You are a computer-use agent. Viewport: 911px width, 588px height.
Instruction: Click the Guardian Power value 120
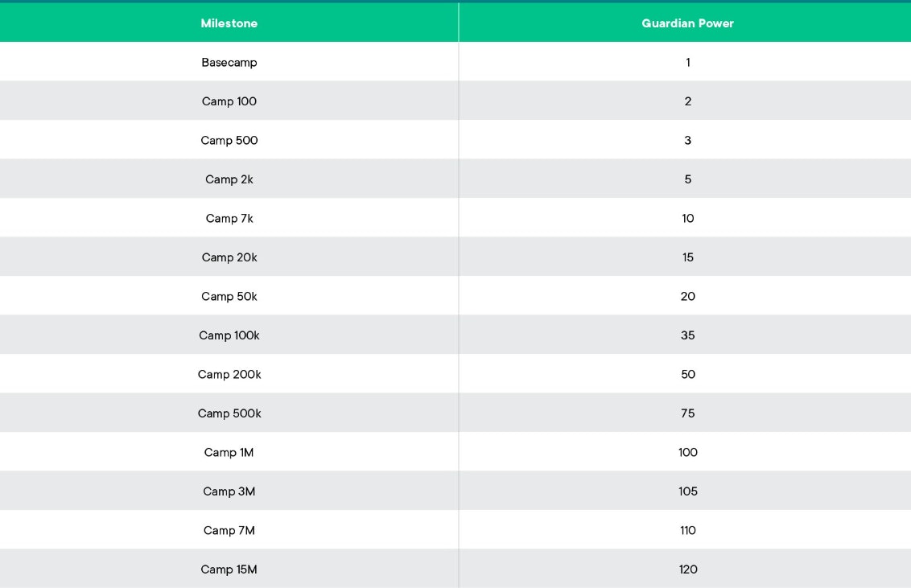[687, 569]
